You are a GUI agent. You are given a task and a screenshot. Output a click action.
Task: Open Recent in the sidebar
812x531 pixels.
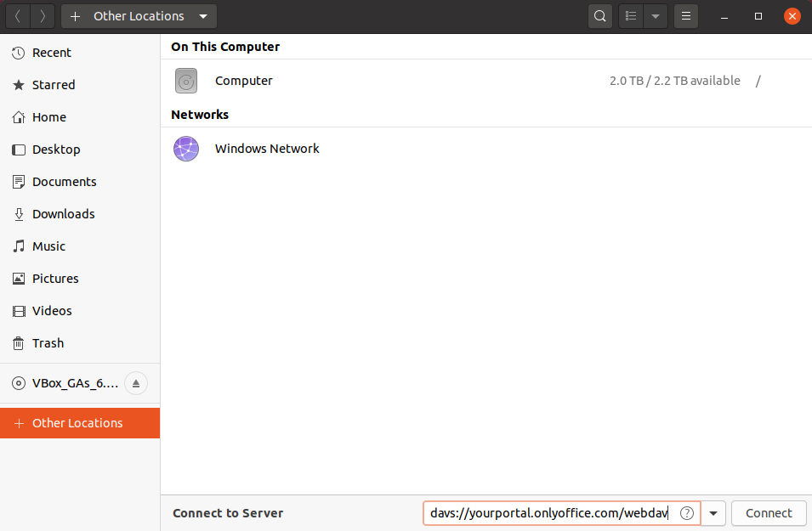[80, 53]
